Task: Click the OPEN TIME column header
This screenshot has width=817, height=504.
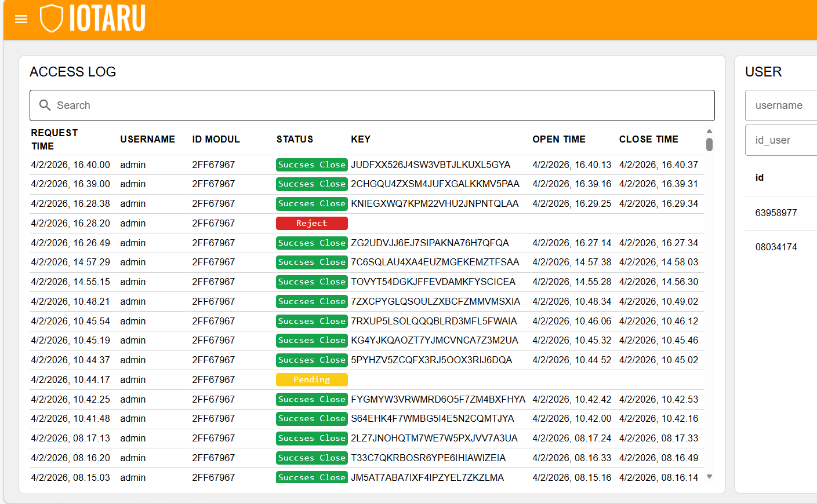Action: click(559, 139)
